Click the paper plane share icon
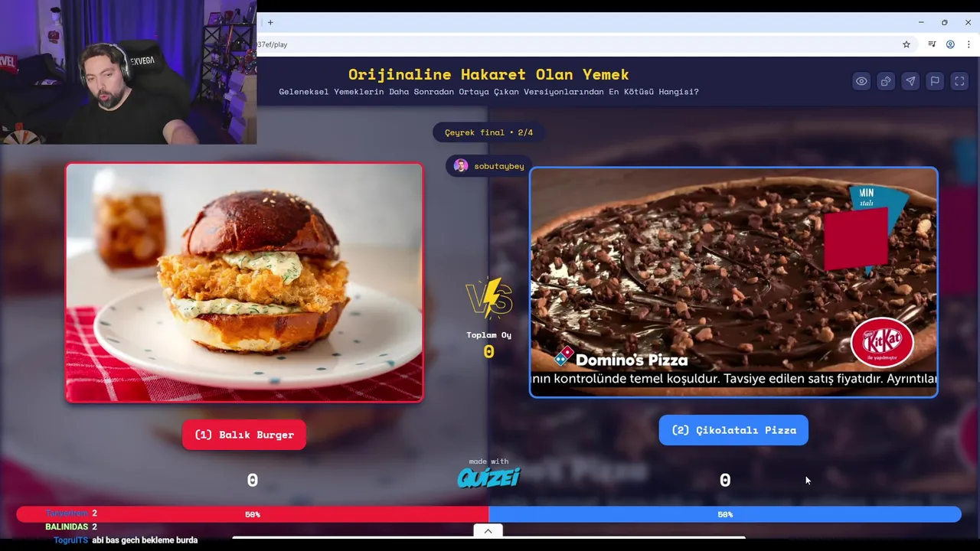The height and width of the screenshot is (551, 980). pos(910,81)
